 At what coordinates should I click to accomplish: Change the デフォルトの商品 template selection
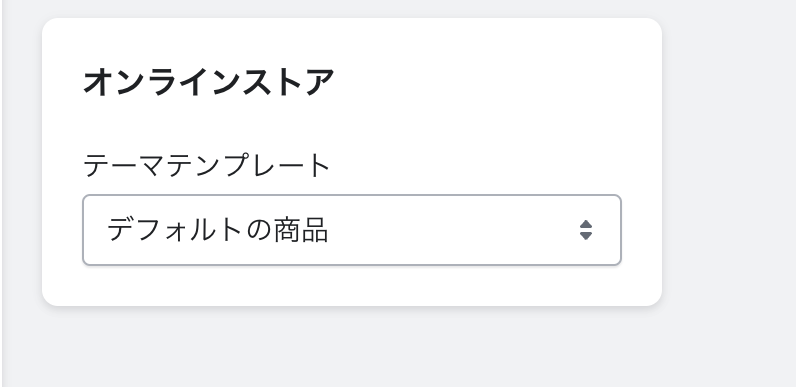tap(352, 230)
